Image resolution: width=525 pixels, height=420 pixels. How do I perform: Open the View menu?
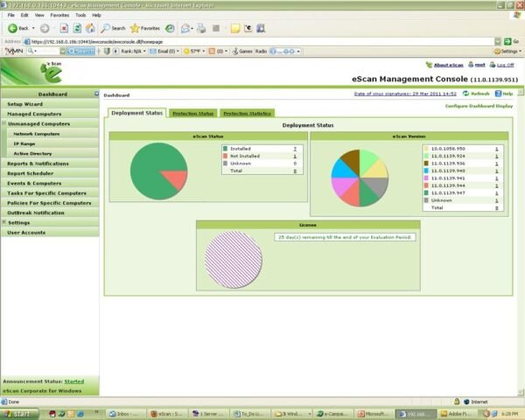pos(39,15)
